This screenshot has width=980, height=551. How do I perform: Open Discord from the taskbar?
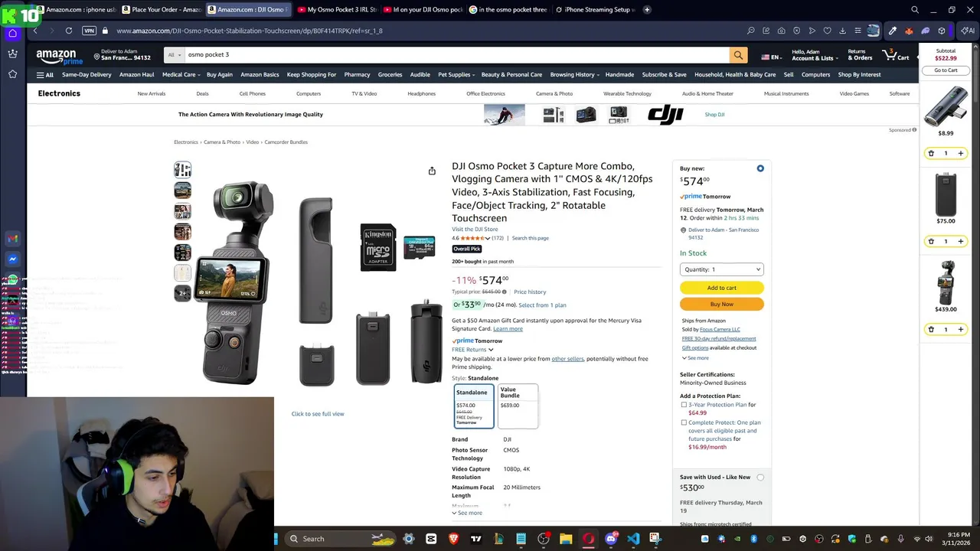click(611, 539)
